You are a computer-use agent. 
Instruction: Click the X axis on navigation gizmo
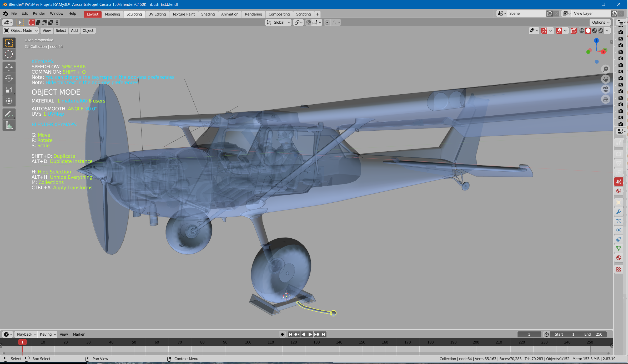pyautogui.click(x=603, y=52)
